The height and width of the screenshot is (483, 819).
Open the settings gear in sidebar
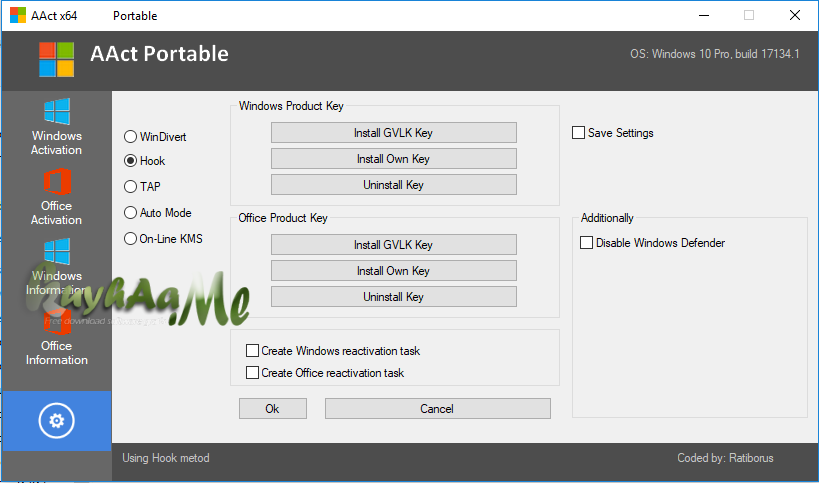click(56, 420)
